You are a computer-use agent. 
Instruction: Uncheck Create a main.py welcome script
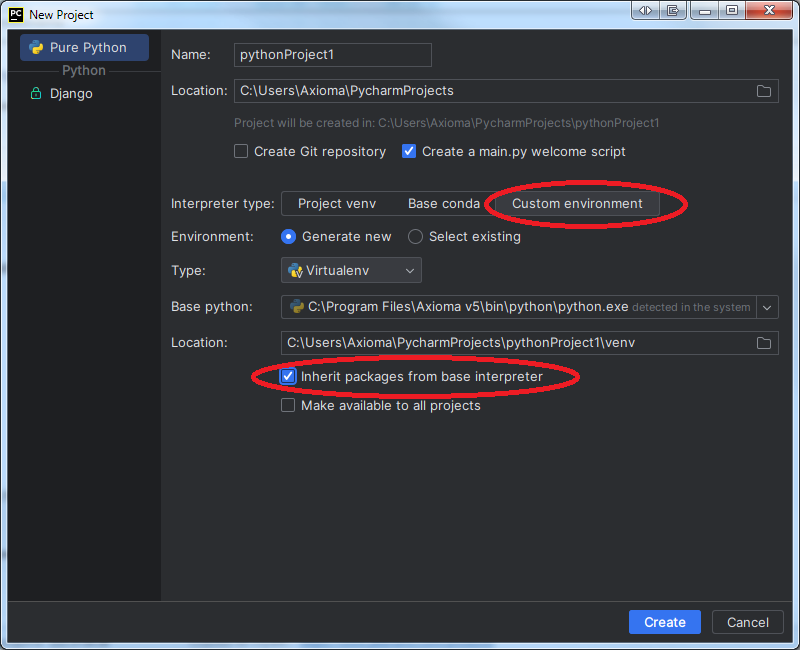(409, 152)
